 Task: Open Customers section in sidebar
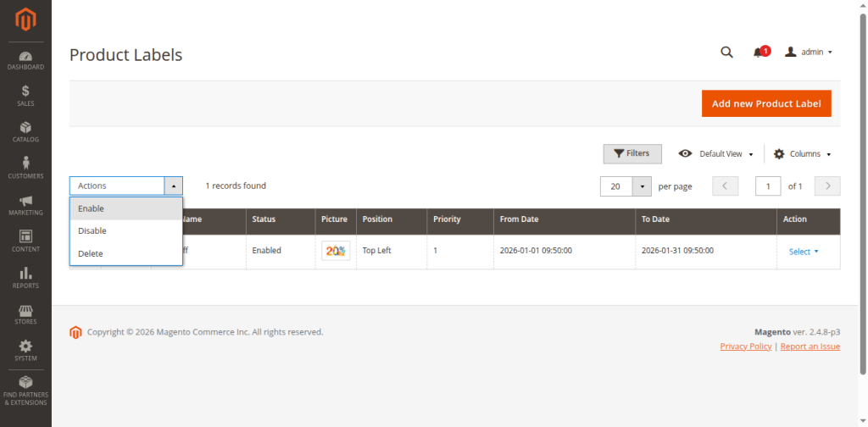25,168
